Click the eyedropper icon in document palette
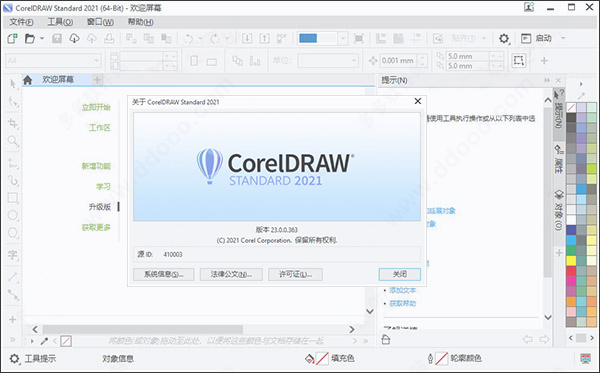Image resolution: width=600 pixels, height=373 pixels. tap(44, 340)
